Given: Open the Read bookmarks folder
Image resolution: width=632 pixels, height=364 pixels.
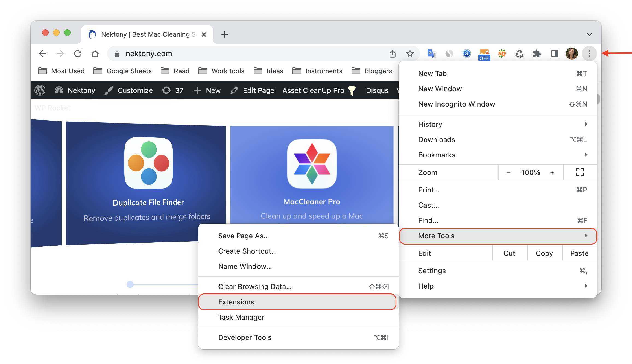Looking at the screenshot, I should pos(175,71).
